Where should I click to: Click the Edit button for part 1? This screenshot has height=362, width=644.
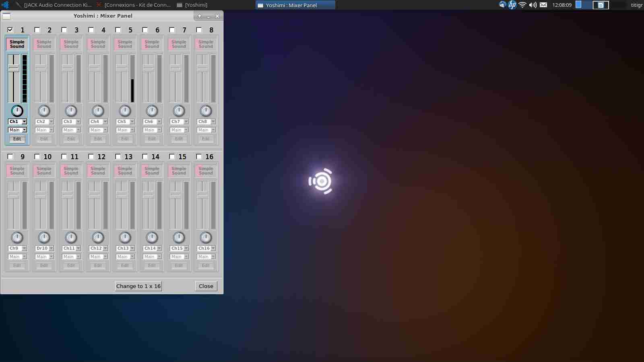[x=17, y=139]
